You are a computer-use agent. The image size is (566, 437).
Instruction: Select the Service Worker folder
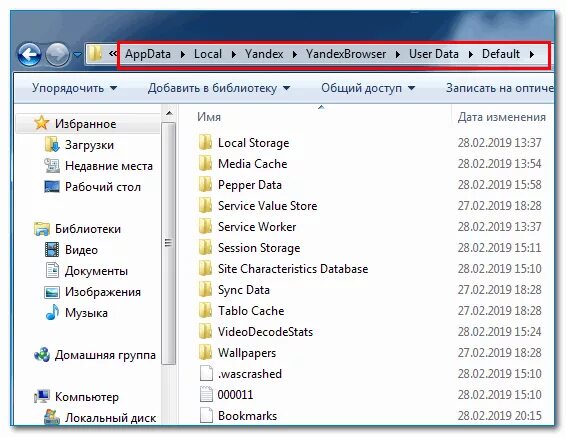(x=257, y=227)
